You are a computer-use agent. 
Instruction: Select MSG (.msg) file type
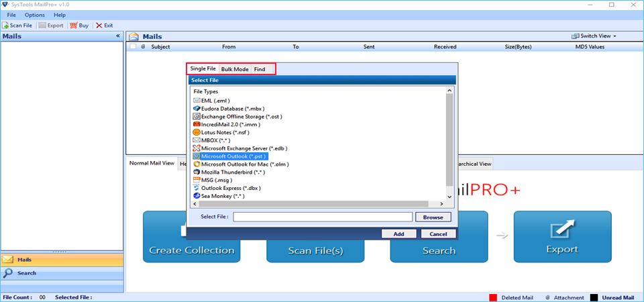pyautogui.click(x=213, y=180)
